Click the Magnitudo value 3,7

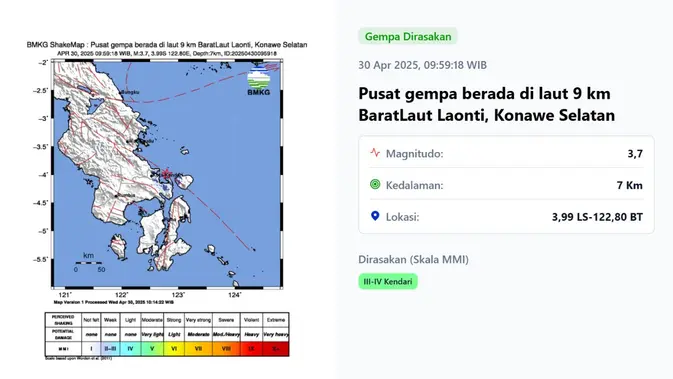pos(635,154)
